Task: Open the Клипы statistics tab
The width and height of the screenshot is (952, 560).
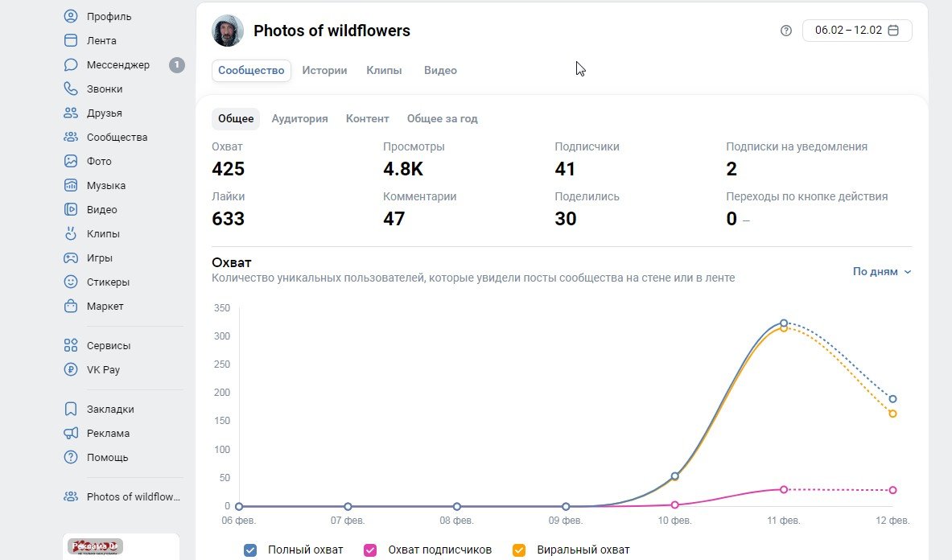Action: (384, 71)
